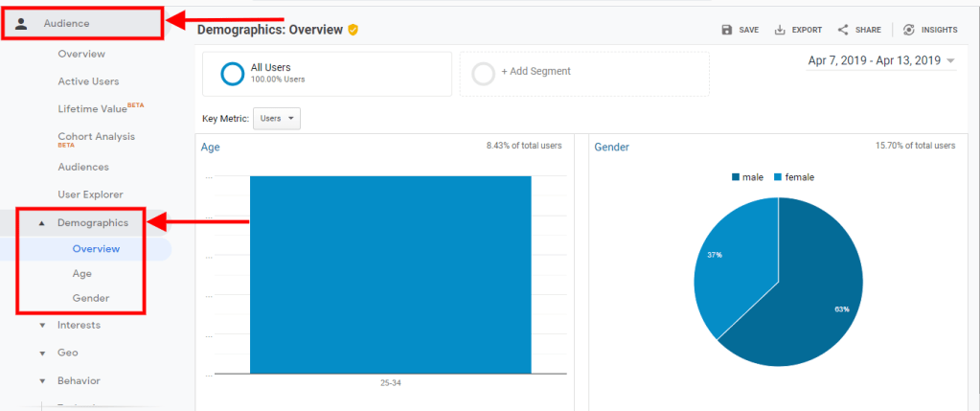This screenshot has height=411, width=980.
Task: Open the date range picker dropdown
Action: (x=950, y=61)
